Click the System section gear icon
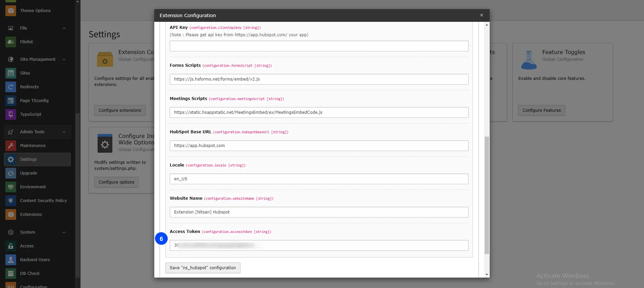The height and width of the screenshot is (288, 644). [11, 232]
